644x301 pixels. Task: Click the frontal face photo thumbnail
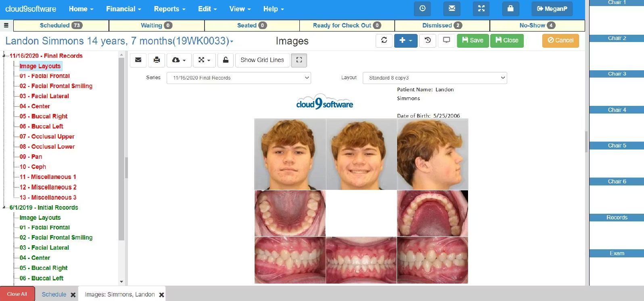290,154
